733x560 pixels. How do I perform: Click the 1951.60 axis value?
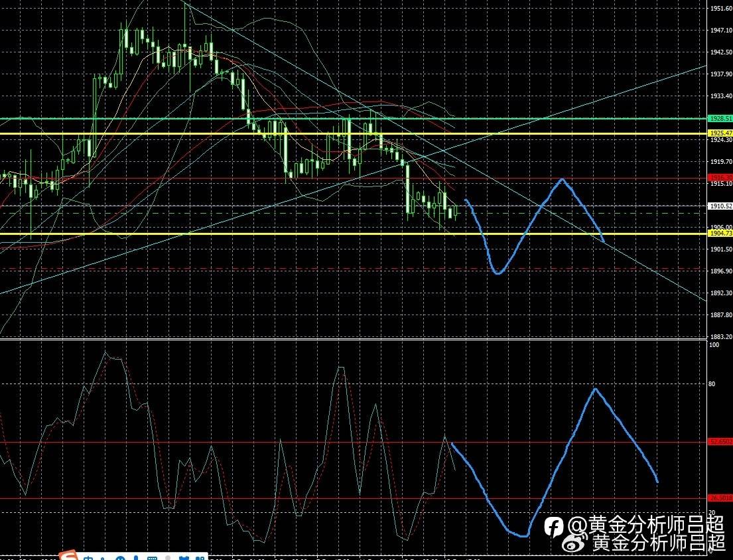(721, 9)
